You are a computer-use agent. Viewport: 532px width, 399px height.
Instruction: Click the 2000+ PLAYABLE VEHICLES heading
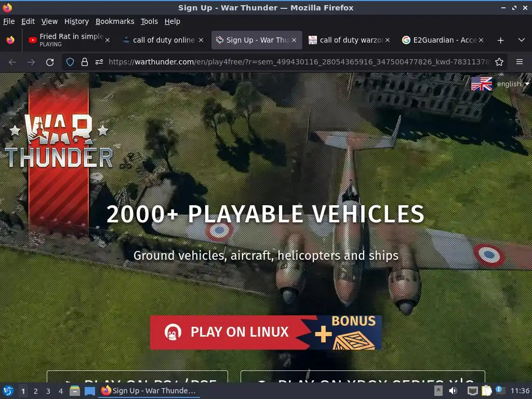pyautogui.click(x=265, y=214)
